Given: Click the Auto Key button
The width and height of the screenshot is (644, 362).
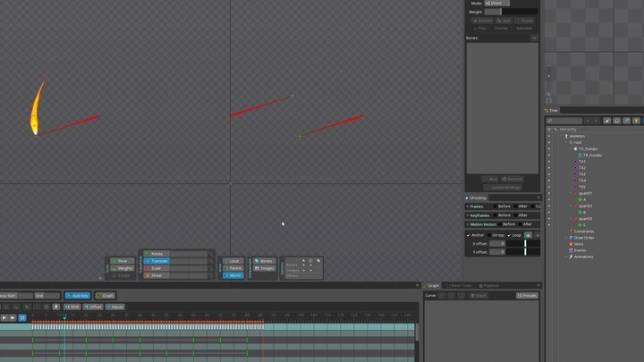Looking at the screenshot, I should click(x=77, y=295).
